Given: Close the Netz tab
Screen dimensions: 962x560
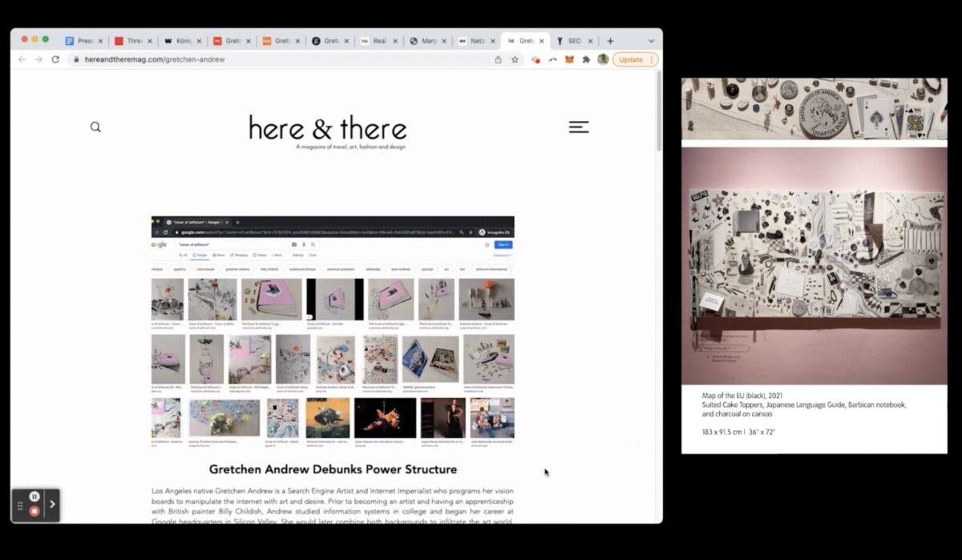Looking at the screenshot, I should 493,41.
